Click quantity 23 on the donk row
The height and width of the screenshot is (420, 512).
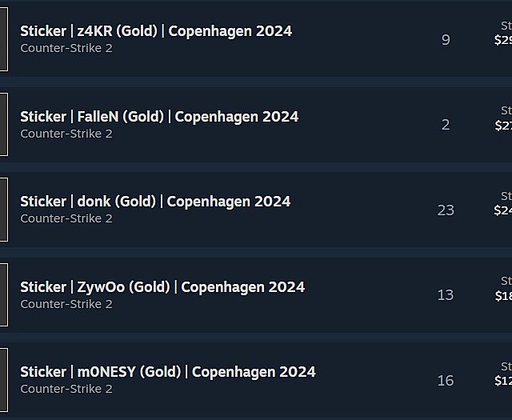[446, 210]
